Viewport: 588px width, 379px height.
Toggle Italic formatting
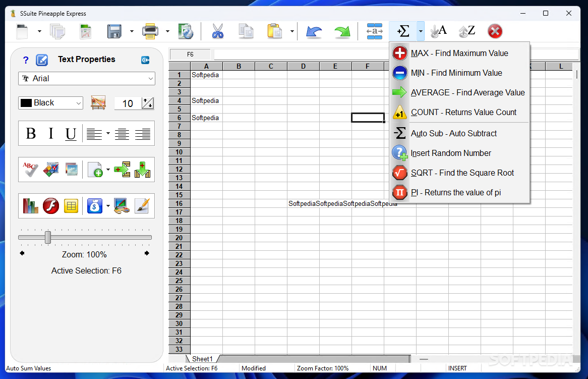point(51,134)
